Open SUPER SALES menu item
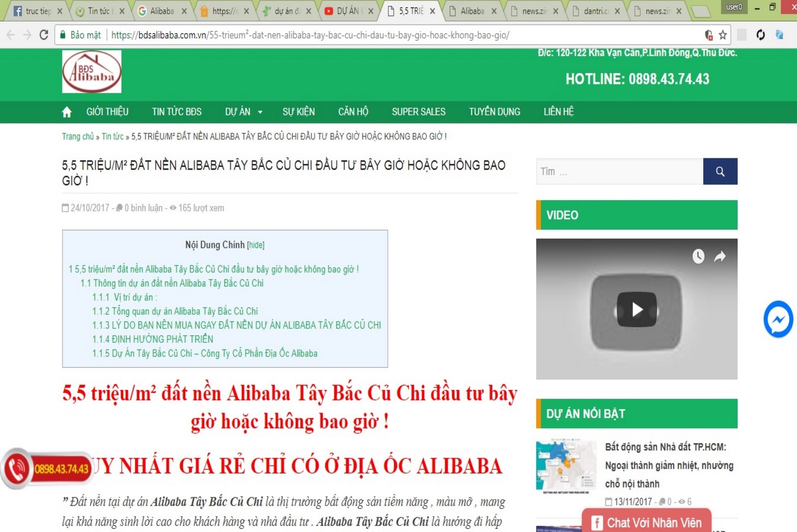This screenshot has width=797, height=532. coord(419,112)
